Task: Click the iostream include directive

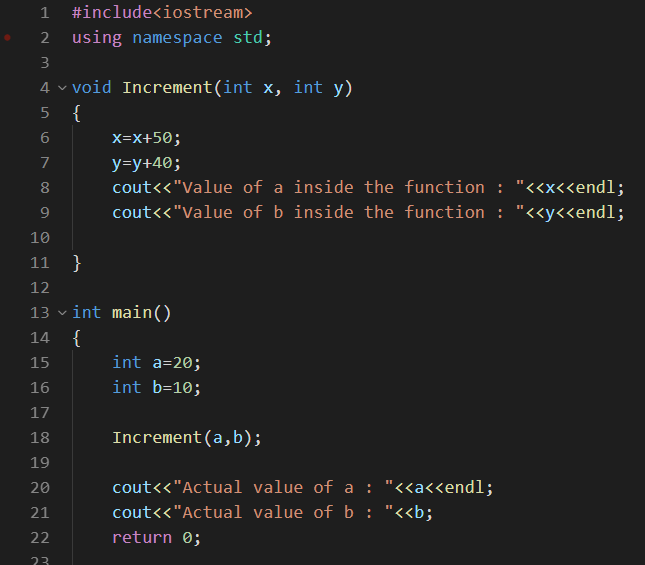Action: 162,13
